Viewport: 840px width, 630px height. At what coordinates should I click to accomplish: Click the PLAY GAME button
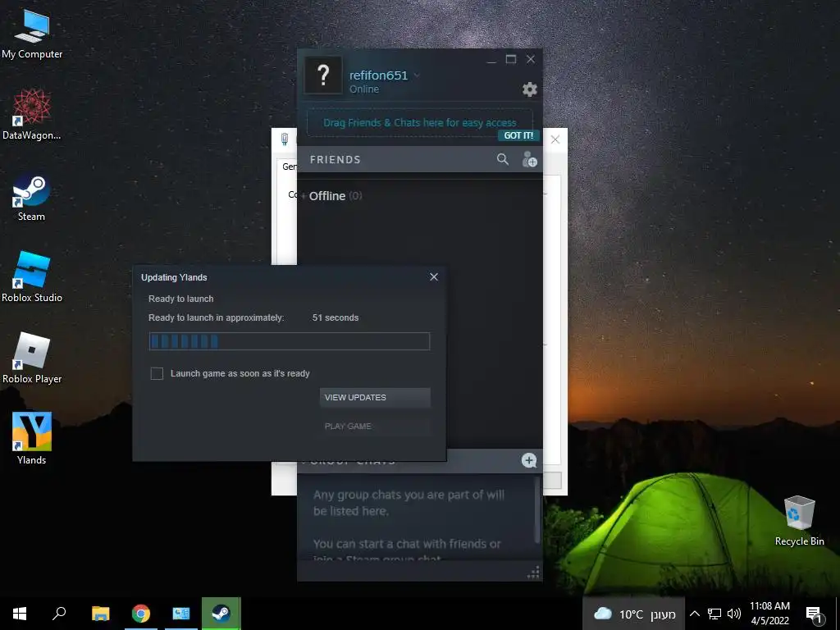click(x=375, y=426)
